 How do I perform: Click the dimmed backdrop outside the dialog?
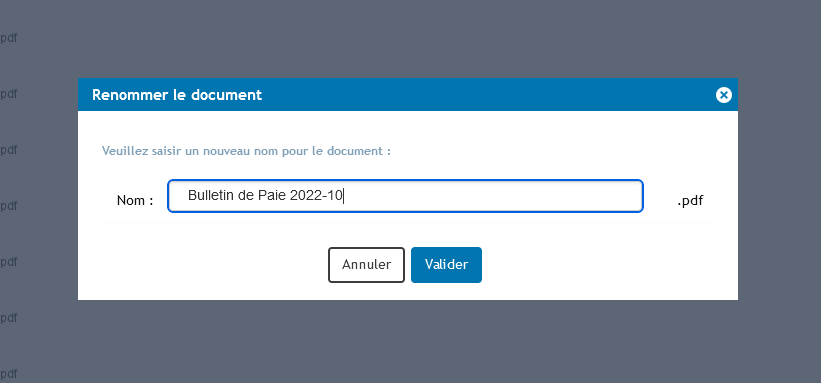point(408,37)
